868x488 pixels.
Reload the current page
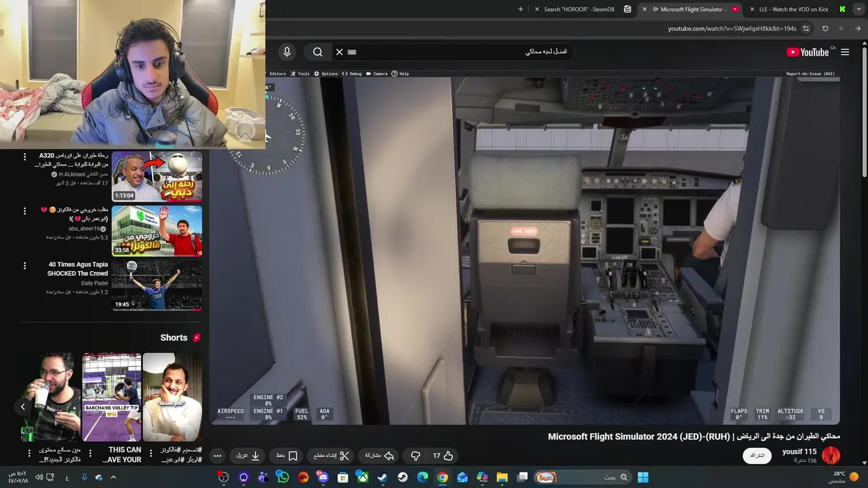point(825,28)
